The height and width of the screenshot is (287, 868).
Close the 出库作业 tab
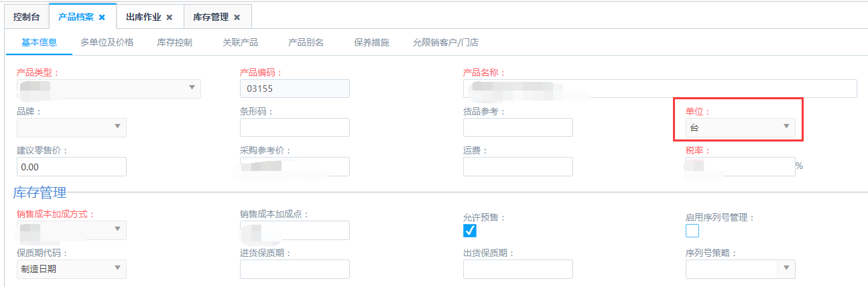click(170, 17)
